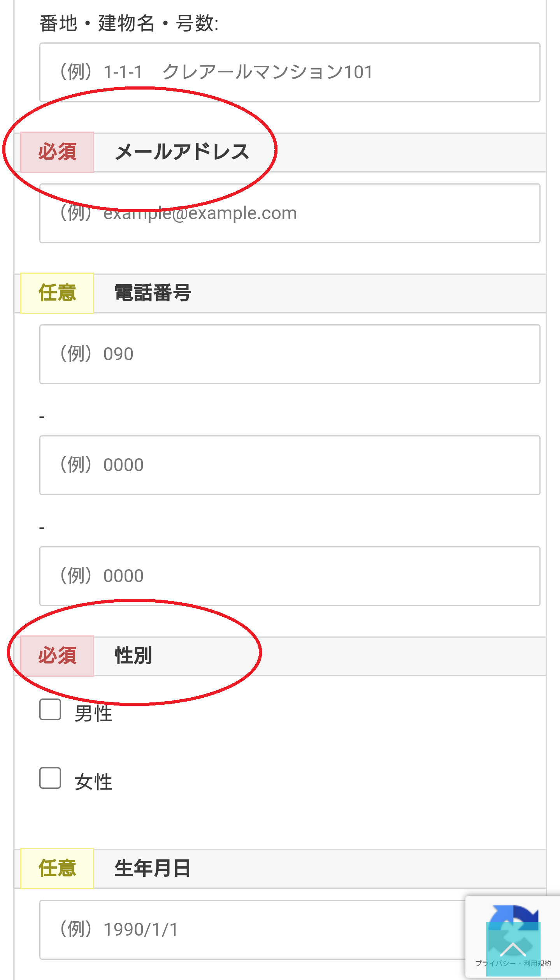Focus the address field showing クレアールマンション101

pyautogui.click(x=290, y=72)
